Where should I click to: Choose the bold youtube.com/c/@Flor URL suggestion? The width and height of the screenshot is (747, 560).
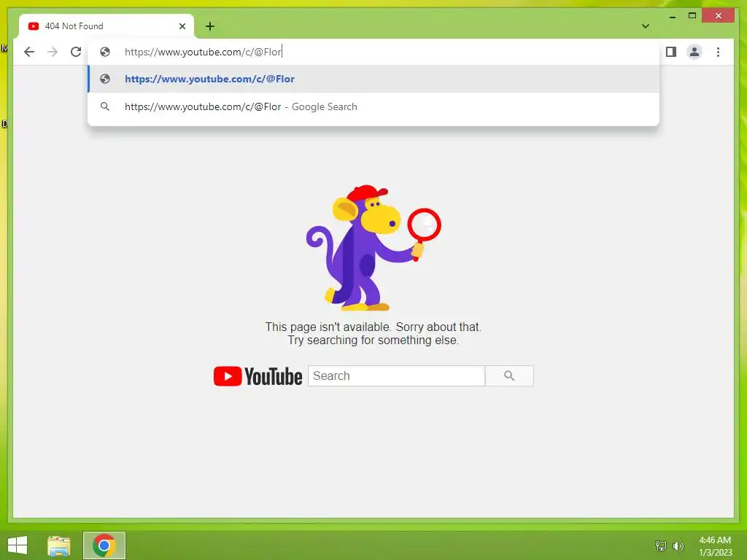(373, 79)
